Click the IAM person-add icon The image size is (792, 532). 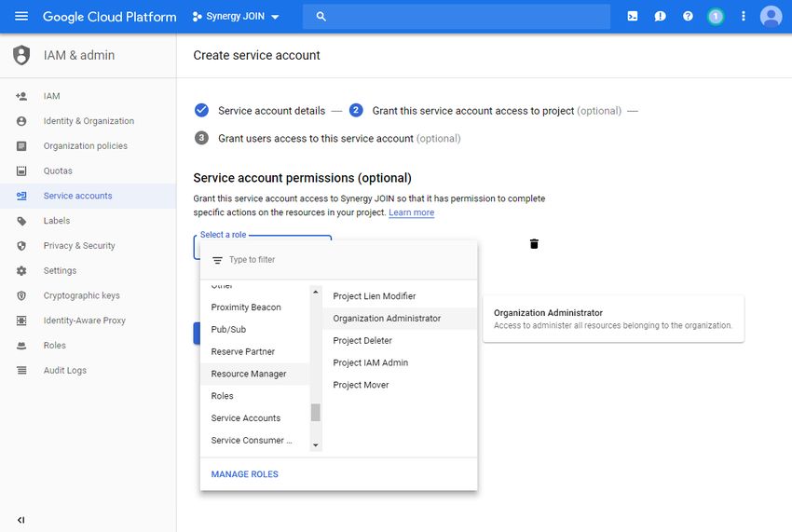coord(21,96)
